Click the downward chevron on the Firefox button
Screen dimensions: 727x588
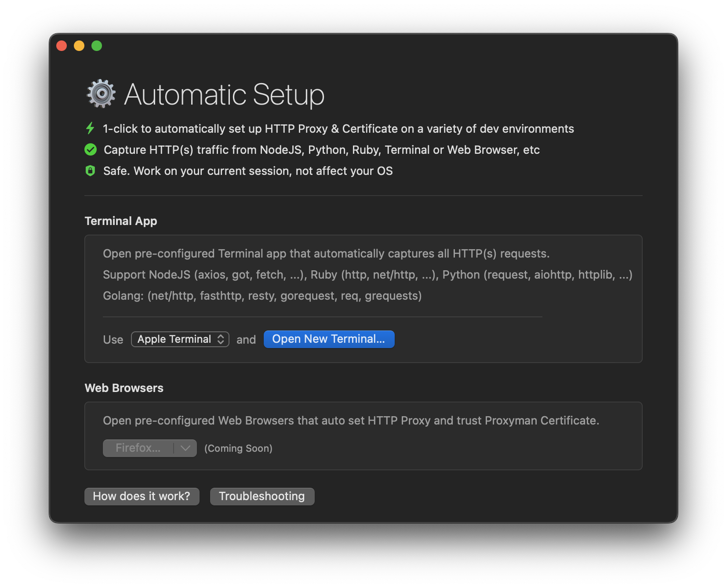point(185,448)
